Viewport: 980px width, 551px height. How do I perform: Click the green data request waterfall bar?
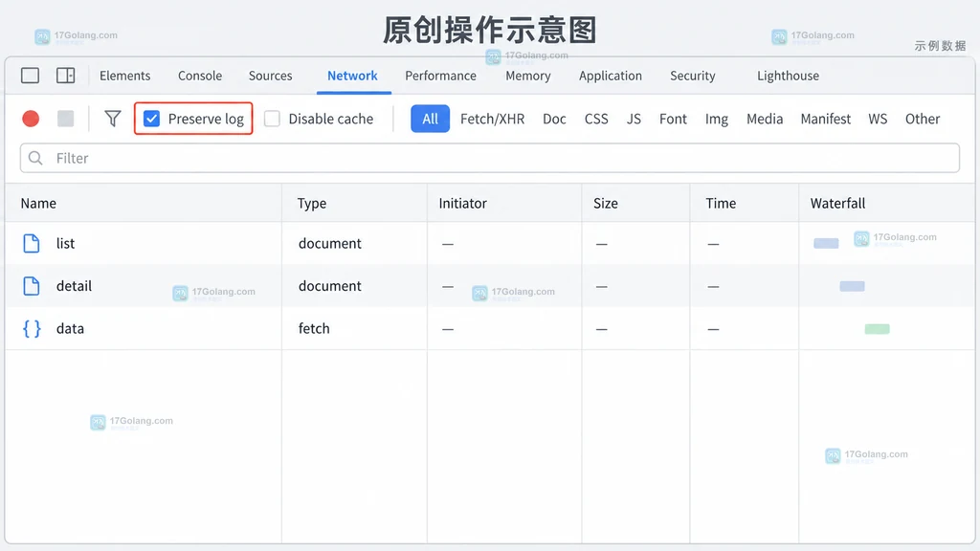[877, 329]
